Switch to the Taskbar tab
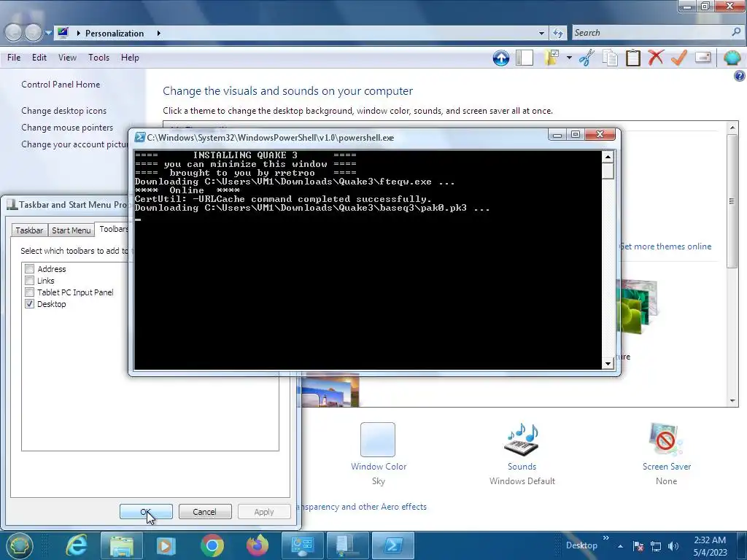Image resolution: width=747 pixels, height=560 pixels. click(29, 230)
